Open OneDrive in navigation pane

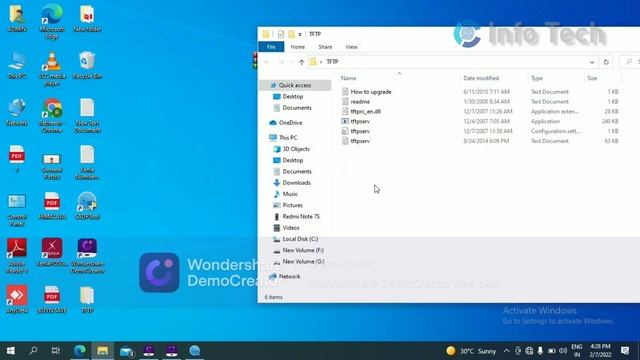pos(290,123)
